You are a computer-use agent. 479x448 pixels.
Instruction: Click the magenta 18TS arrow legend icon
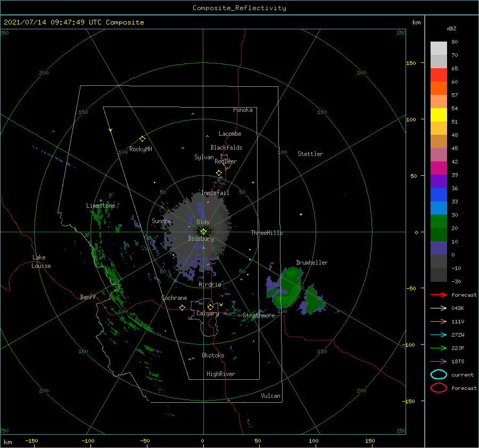439,362
